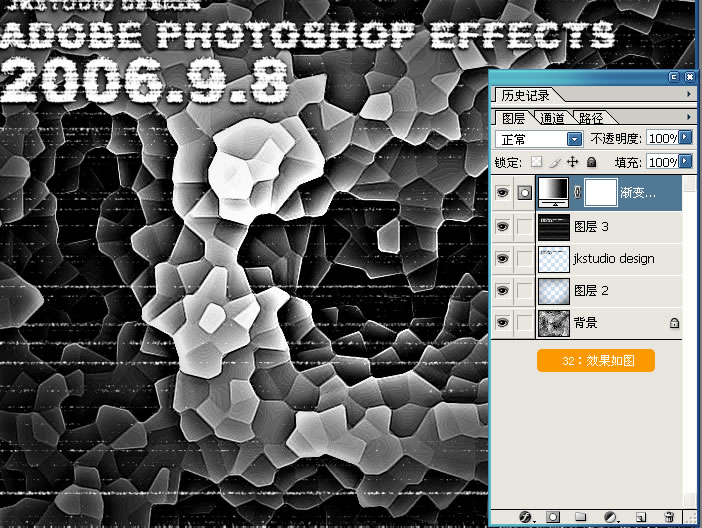Click the 填充 fill value field
Viewport: 702px width, 528px height.
(x=663, y=162)
